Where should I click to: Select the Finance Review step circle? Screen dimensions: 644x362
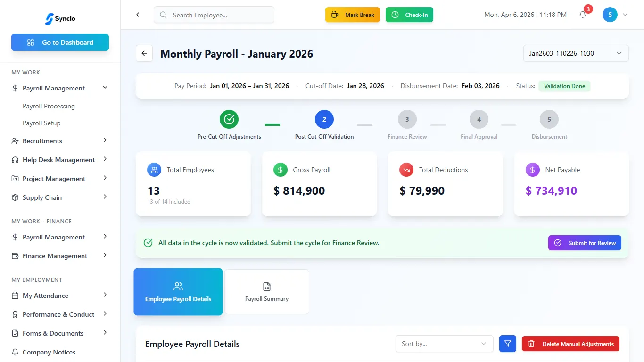[407, 119]
